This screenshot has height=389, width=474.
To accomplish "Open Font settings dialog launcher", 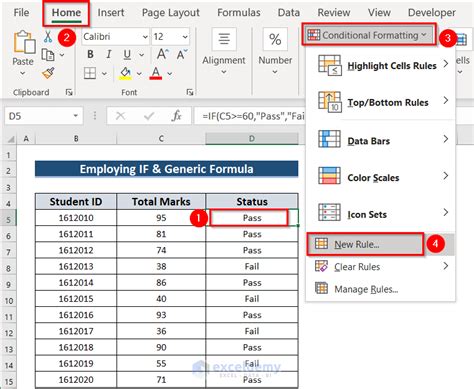I will (190, 92).
